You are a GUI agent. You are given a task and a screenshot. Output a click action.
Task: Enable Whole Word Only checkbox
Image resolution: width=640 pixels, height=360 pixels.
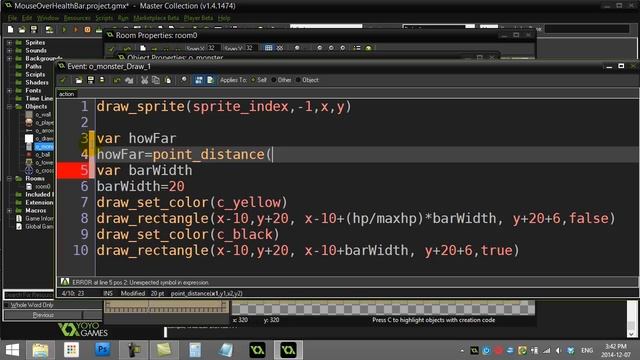point(6,305)
